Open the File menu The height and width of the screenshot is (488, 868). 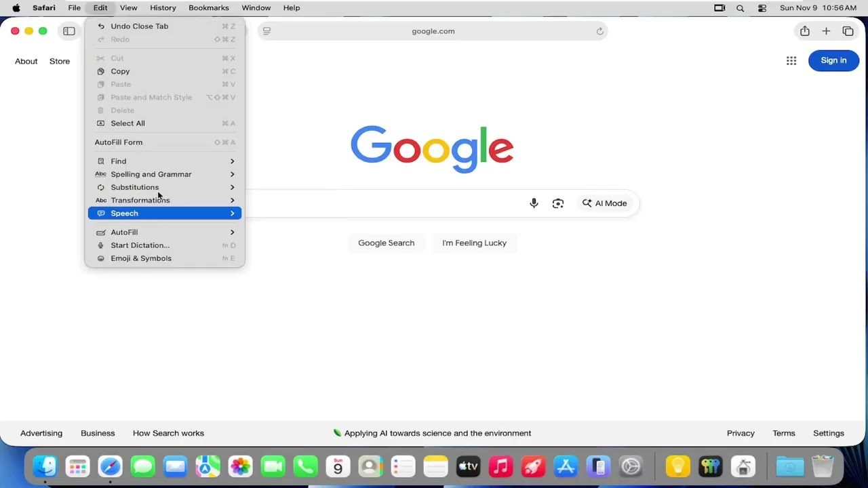pos(74,8)
